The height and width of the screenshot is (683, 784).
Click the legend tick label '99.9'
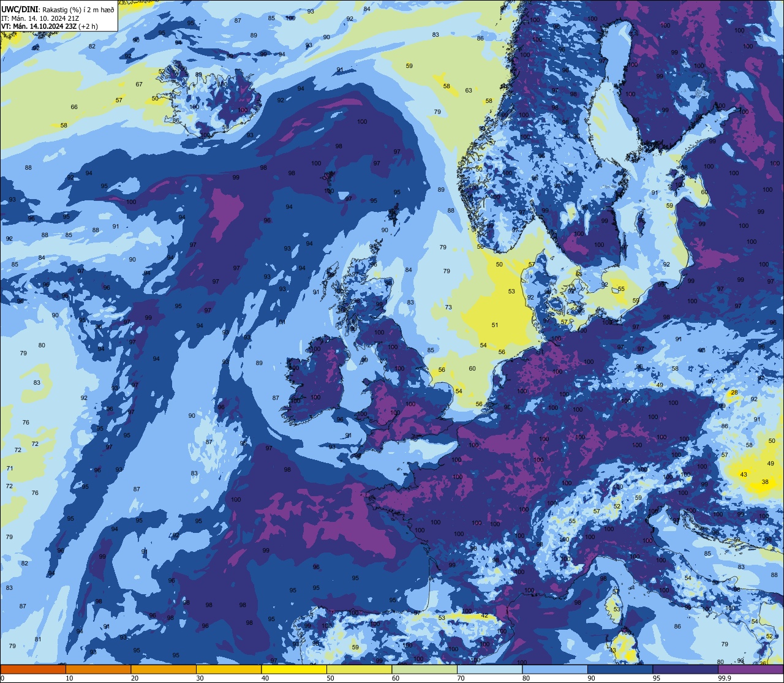725,678
